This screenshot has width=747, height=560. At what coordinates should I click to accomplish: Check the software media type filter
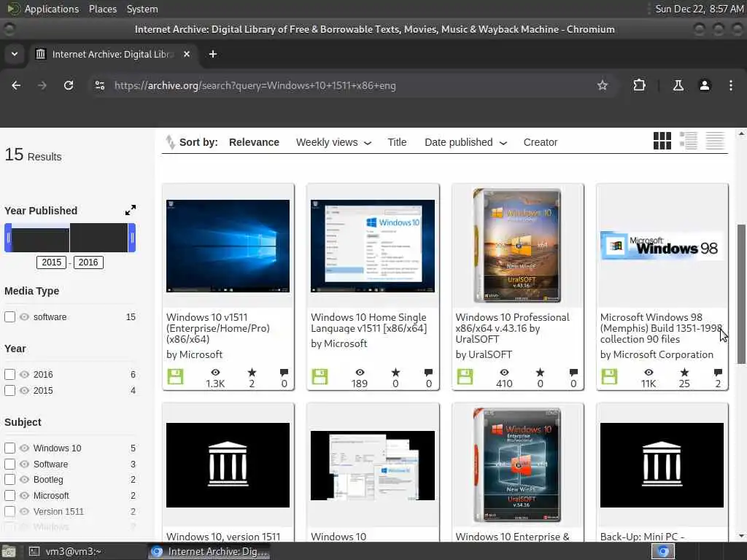click(9, 317)
